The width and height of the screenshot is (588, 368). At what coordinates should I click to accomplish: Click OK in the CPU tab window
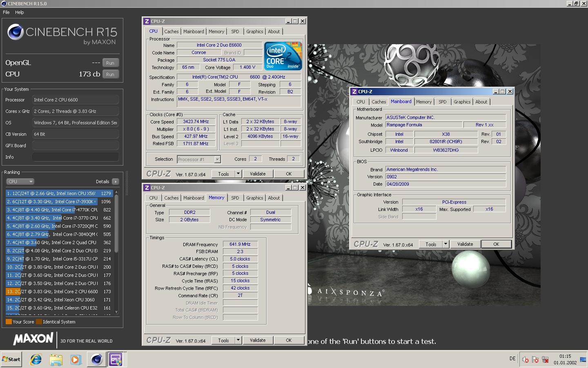pos(289,174)
